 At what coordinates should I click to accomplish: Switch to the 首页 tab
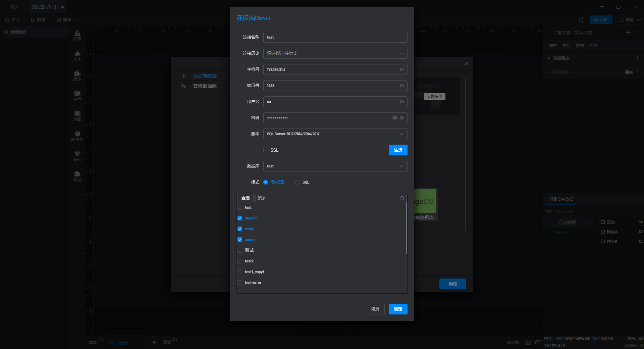[x=14, y=7]
